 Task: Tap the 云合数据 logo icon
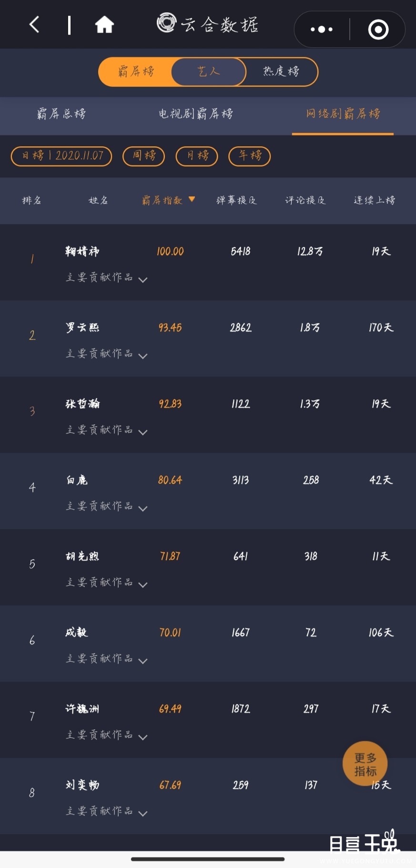167,23
